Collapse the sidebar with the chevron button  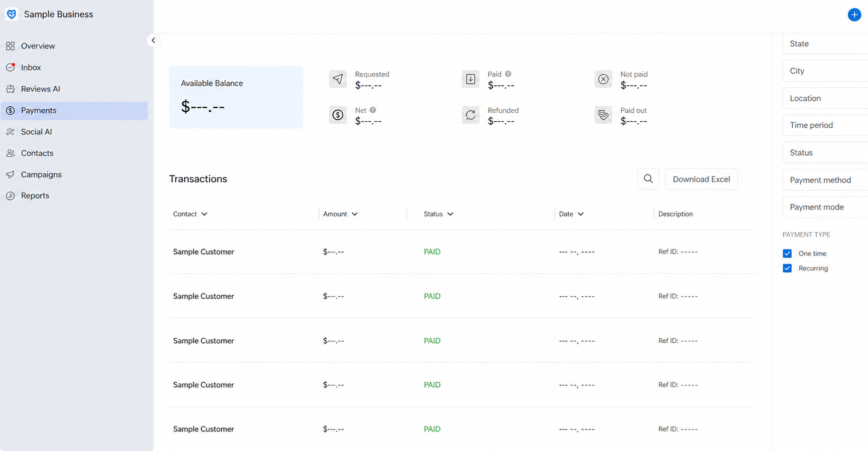coord(153,40)
